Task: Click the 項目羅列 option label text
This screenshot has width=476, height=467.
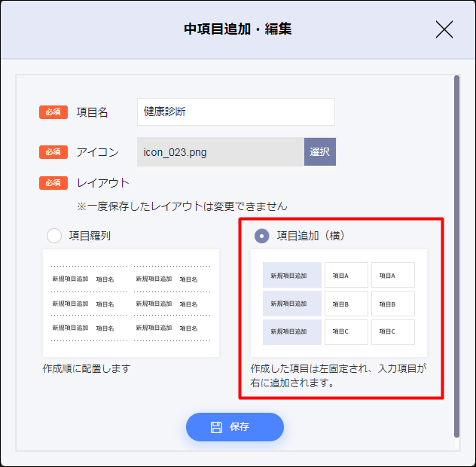Action: (90, 236)
